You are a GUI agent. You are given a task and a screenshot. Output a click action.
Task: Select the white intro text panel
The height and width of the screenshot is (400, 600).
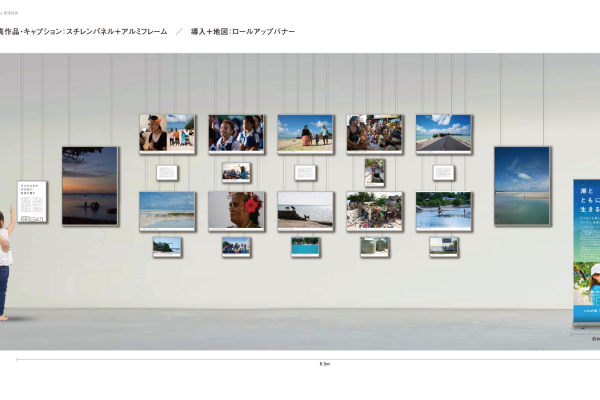click(x=32, y=202)
